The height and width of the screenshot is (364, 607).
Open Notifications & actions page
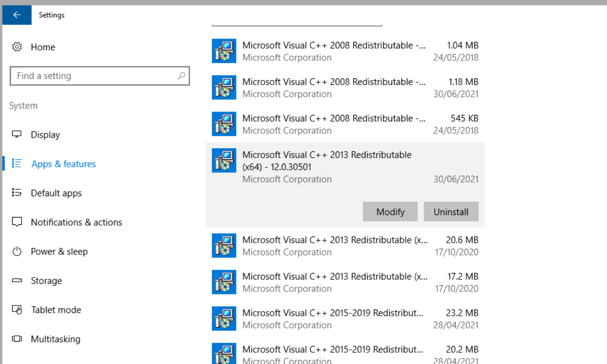click(x=96, y=222)
